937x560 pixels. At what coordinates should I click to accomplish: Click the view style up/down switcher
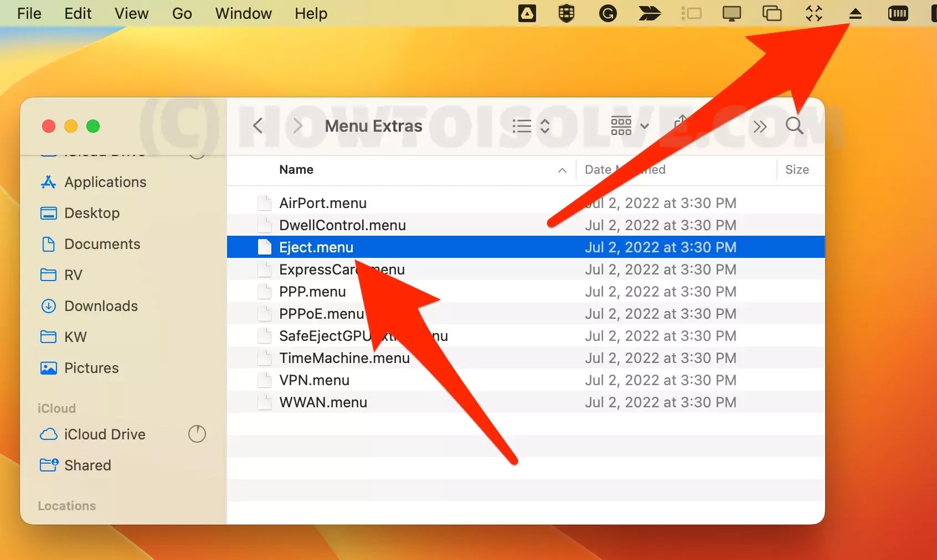(x=545, y=126)
